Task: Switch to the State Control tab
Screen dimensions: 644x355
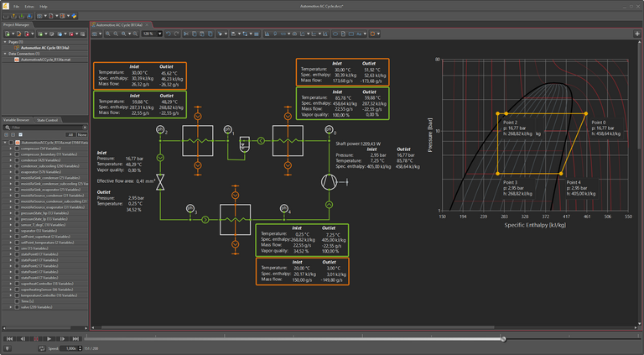Action: click(x=48, y=120)
